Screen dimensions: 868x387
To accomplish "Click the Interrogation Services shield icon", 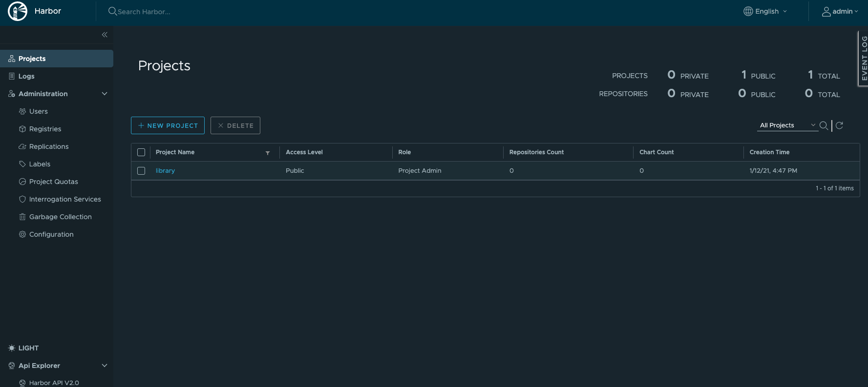I will (x=22, y=199).
